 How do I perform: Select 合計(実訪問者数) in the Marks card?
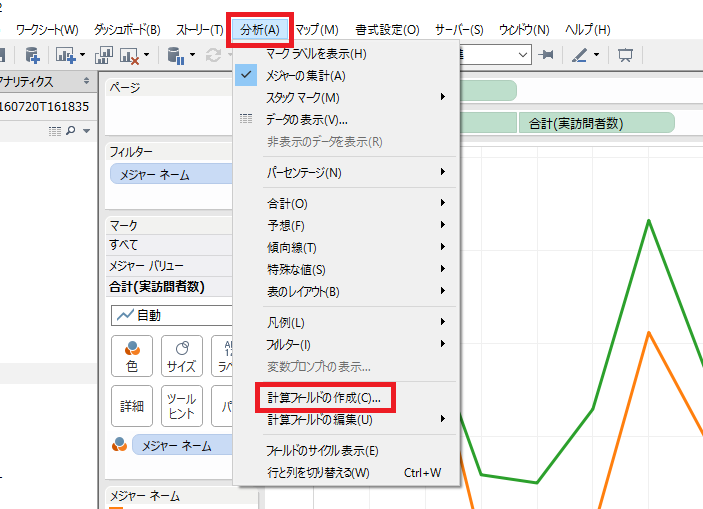(169, 287)
